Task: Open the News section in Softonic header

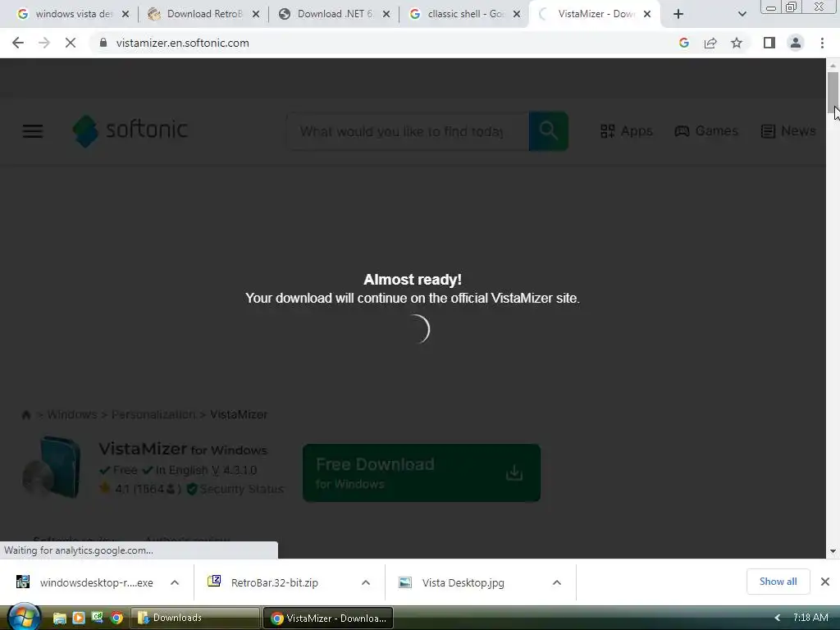Action: click(788, 130)
